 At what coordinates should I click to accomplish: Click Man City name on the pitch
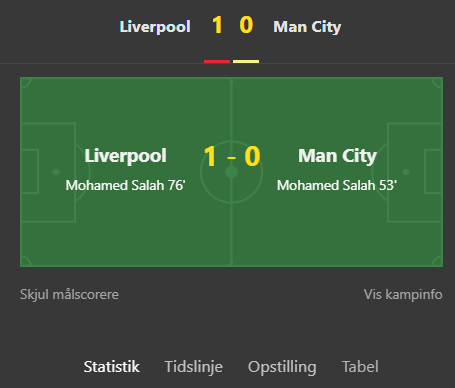tap(337, 156)
